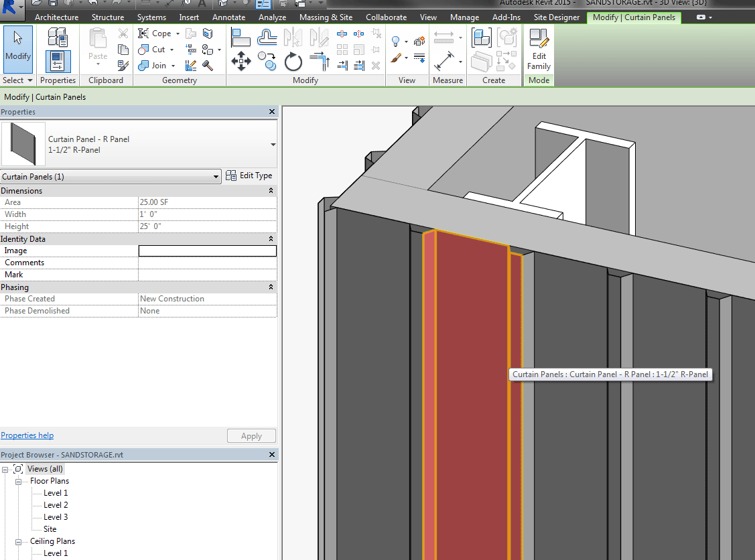Collapse the Floor Plans tree node
The width and height of the screenshot is (755, 560).
pyautogui.click(x=17, y=482)
